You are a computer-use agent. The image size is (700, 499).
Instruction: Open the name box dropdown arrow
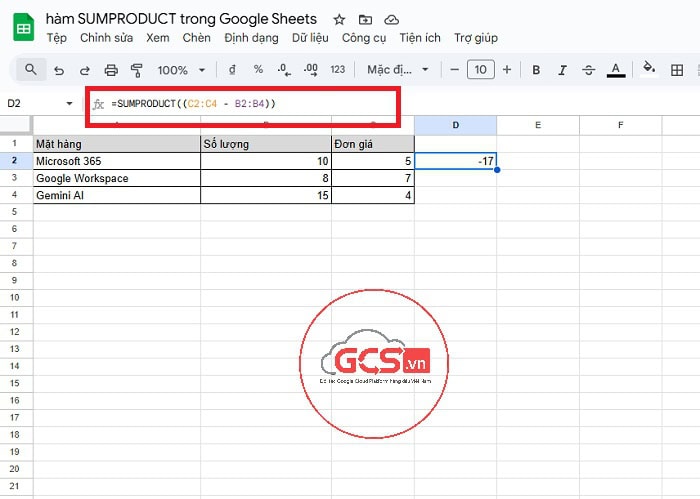click(x=69, y=104)
